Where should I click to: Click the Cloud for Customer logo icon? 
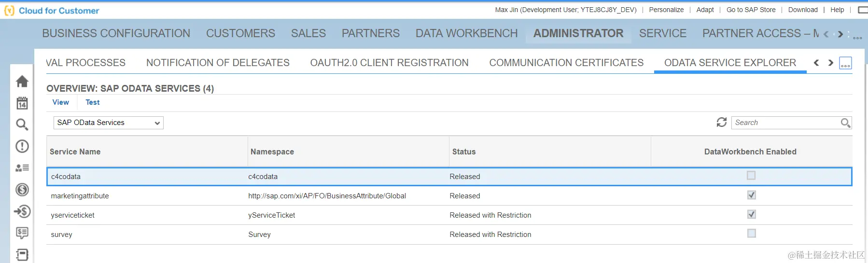9,11
